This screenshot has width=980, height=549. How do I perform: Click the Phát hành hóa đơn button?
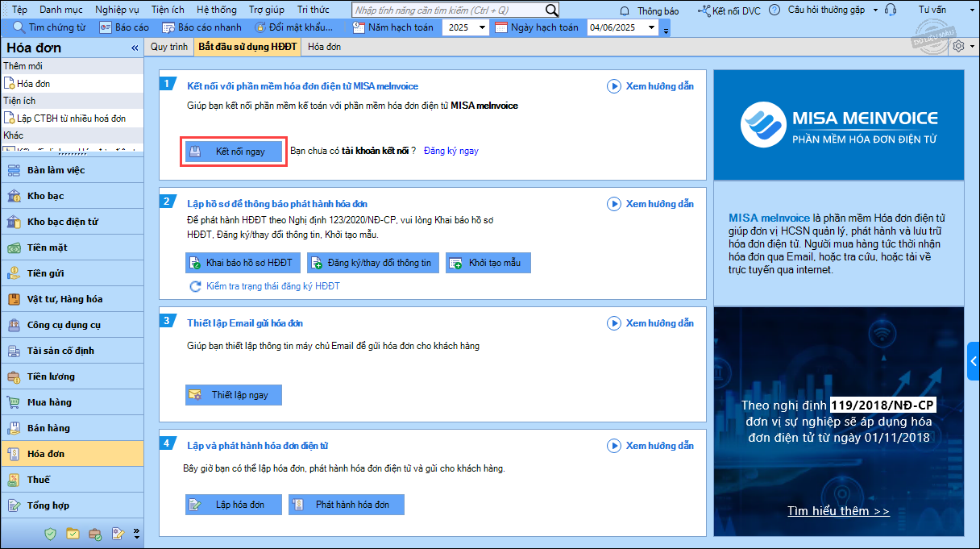[x=347, y=505]
